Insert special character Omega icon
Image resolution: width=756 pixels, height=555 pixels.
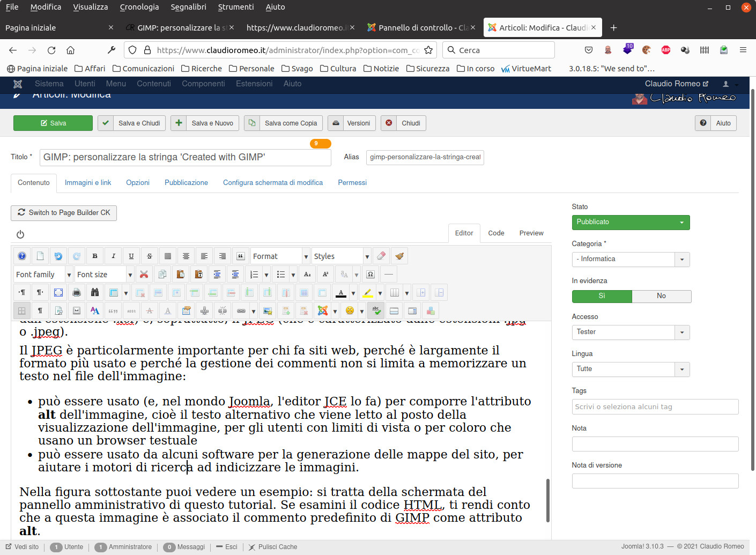pos(370,274)
